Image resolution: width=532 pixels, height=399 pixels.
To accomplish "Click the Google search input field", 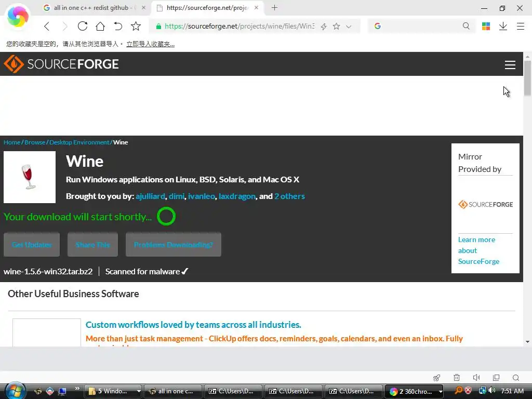I will pos(421,26).
